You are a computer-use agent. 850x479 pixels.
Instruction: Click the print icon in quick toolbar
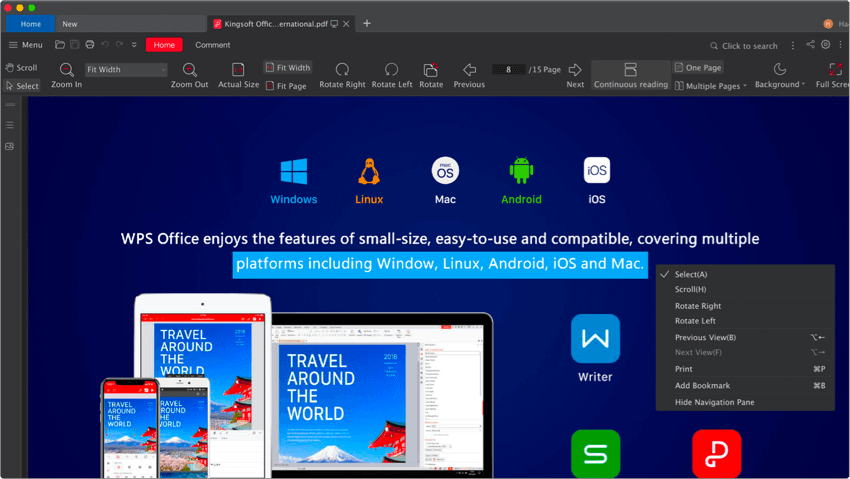coord(90,45)
